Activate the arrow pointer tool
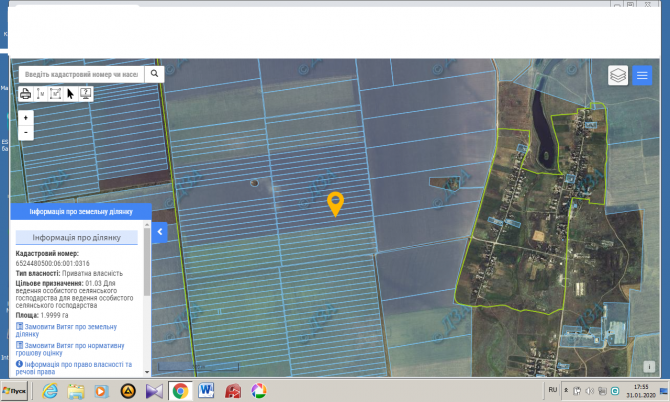Image resolution: width=670 pixels, height=402 pixels. 71,94
